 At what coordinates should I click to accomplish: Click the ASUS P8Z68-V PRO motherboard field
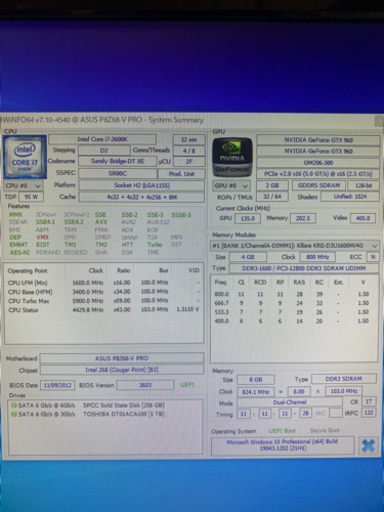coord(122,358)
